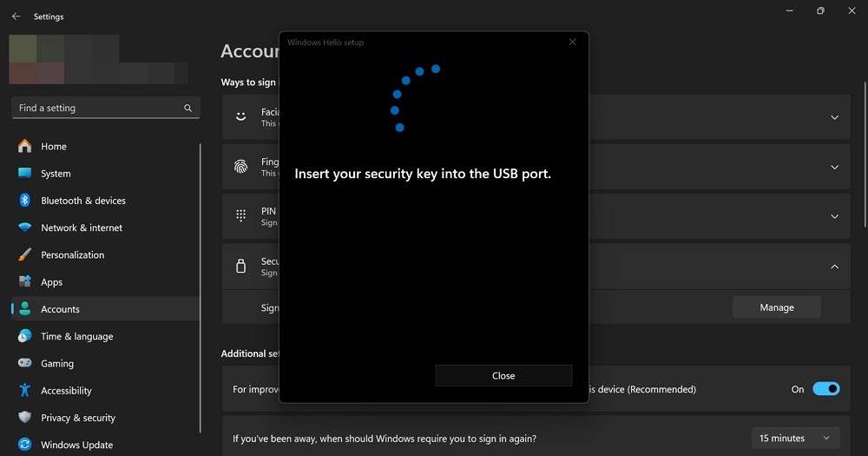868x456 pixels.
Task: Click Close in Windows Hello setup
Action: click(503, 376)
